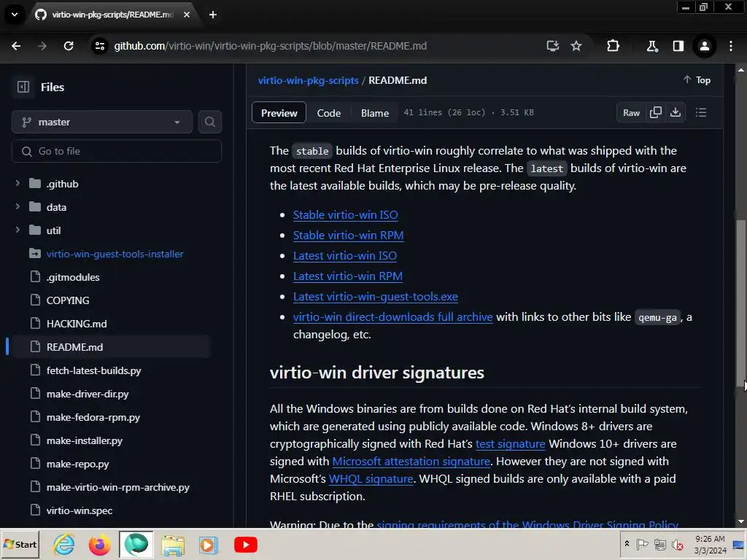Follow Microsoft attestation signature link

point(411,462)
